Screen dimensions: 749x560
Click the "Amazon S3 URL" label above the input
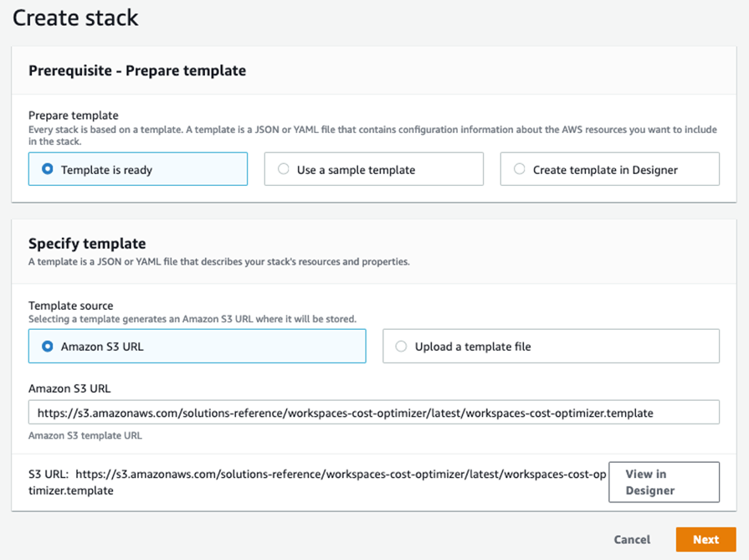point(69,388)
